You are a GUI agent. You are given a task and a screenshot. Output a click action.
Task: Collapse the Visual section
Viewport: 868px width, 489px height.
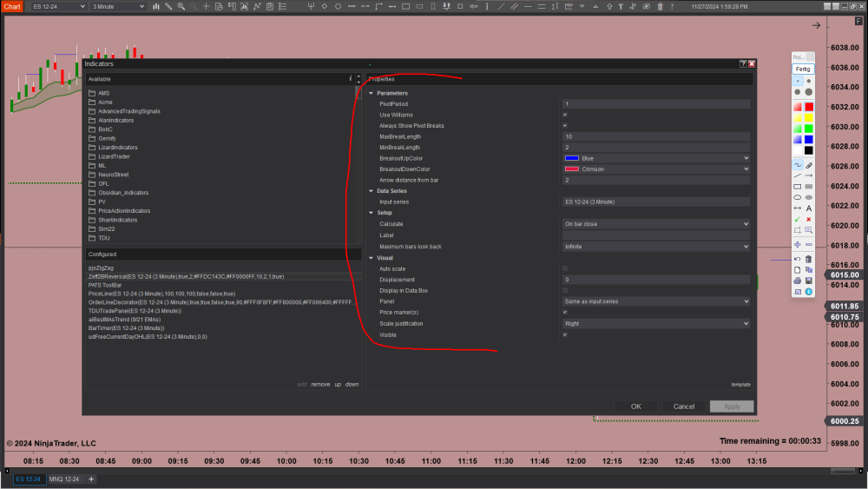point(371,257)
